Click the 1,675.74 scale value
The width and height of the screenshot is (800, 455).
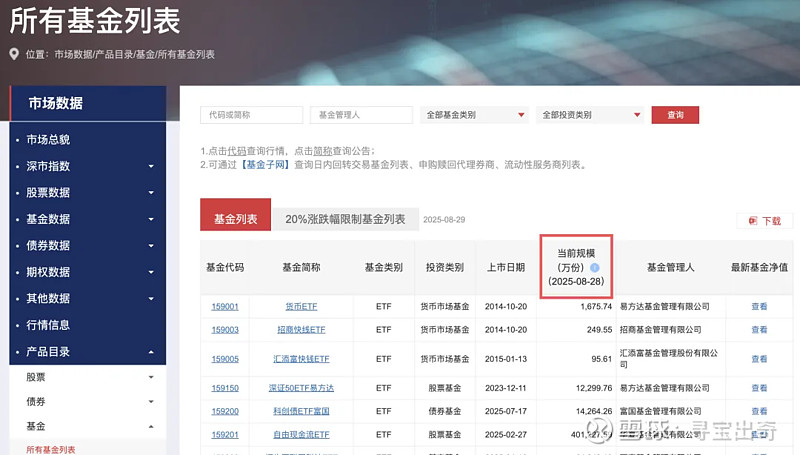pyautogui.click(x=596, y=307)
